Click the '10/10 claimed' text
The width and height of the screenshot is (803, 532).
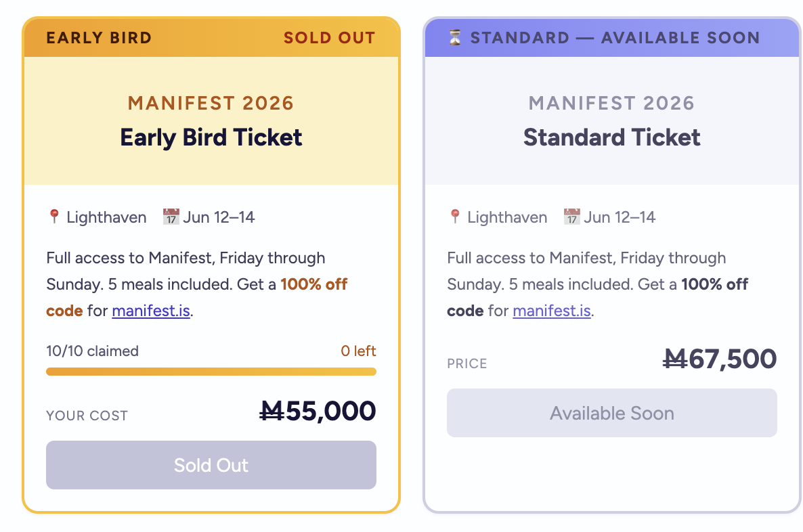[92, 351]
